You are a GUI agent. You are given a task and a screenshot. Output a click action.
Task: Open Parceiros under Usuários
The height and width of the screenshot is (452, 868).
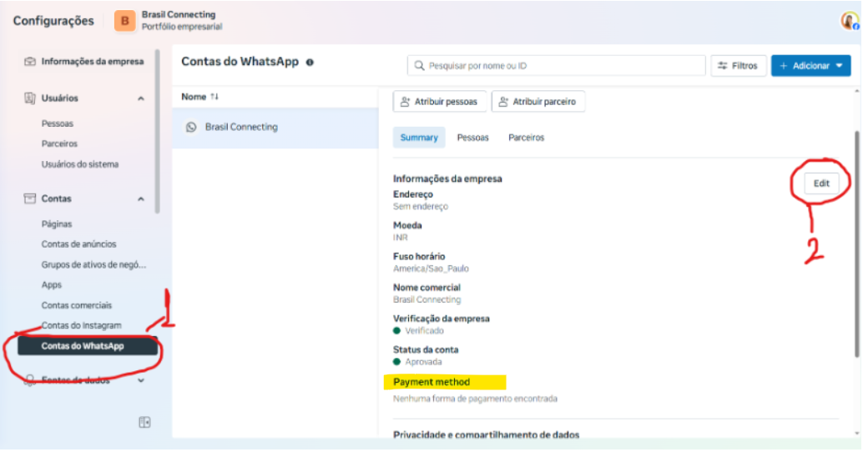[x=59, y=143]
